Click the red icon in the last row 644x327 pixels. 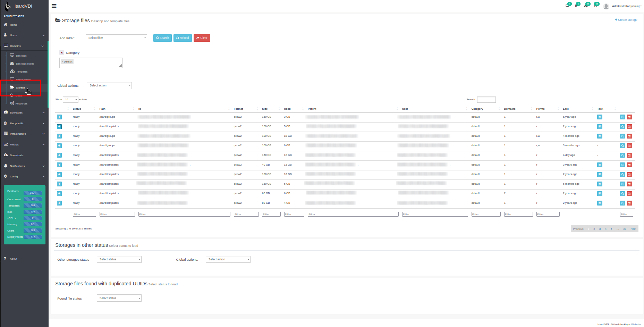point(629,203)
